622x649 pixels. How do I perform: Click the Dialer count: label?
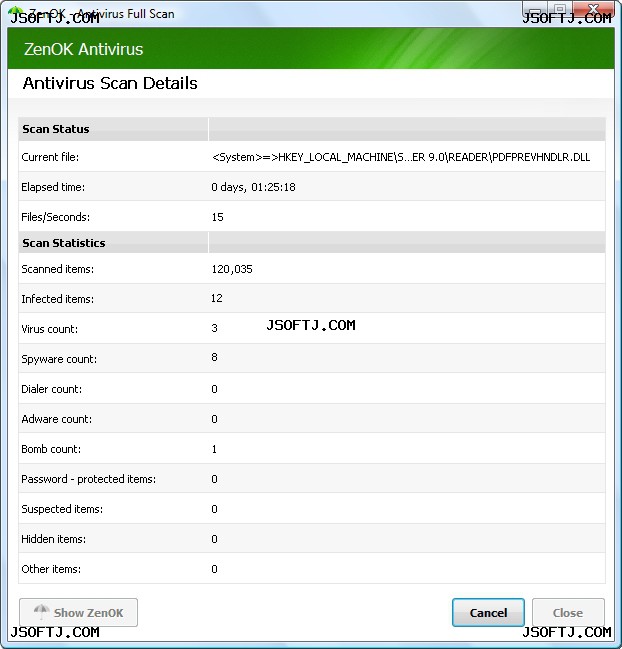tap(52, 389)
